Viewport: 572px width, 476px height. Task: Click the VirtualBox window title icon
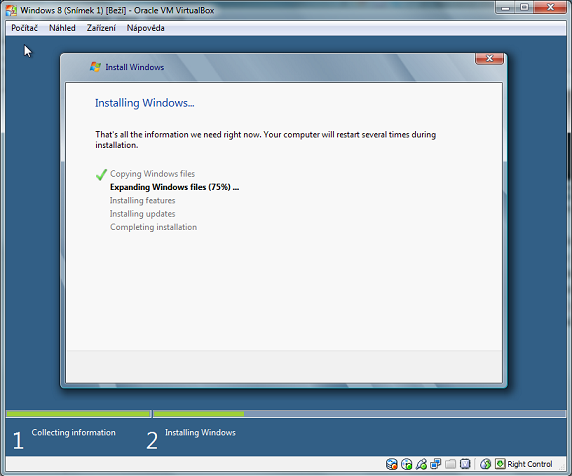pyautogui.click(x=11, y=11)
